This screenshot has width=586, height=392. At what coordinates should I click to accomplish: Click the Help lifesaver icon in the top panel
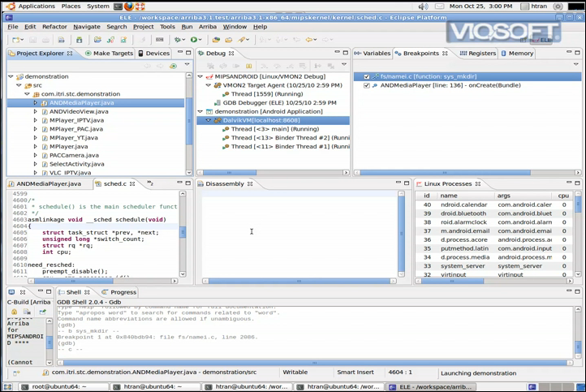coord(140,6)
